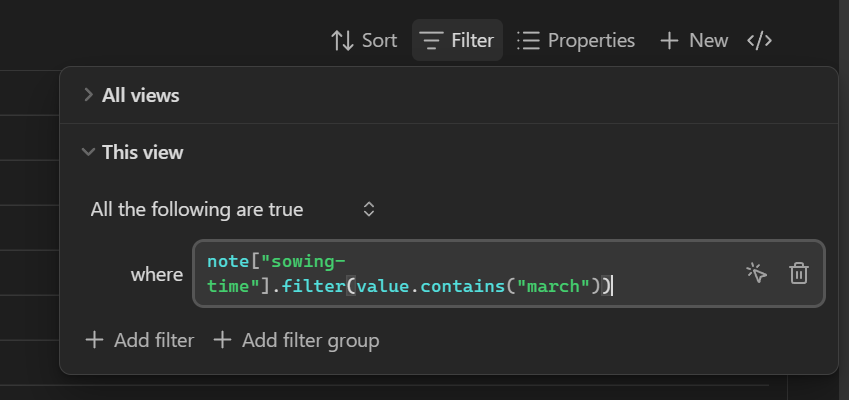Collapse the This view section chevron
Image resolution: width=849 pixels, height=400 pixels.
coord(88,152)
